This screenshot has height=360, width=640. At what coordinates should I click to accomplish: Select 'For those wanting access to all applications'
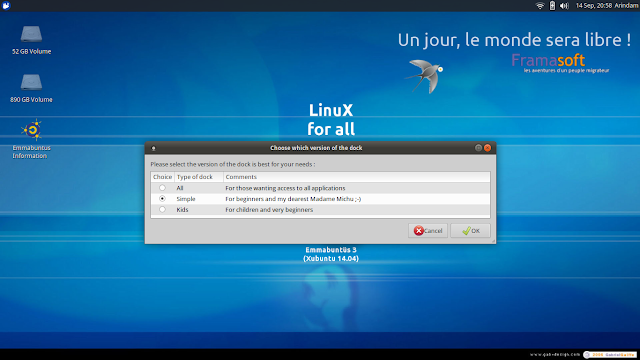285,188
